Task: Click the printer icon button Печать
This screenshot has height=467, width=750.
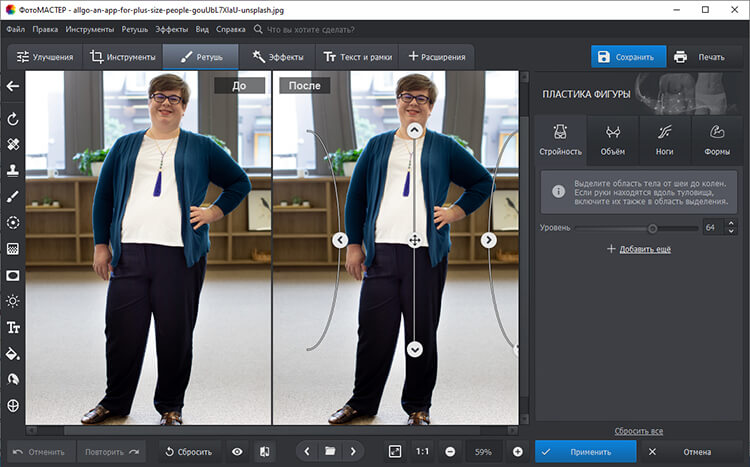Action: (x=700, y=57)
